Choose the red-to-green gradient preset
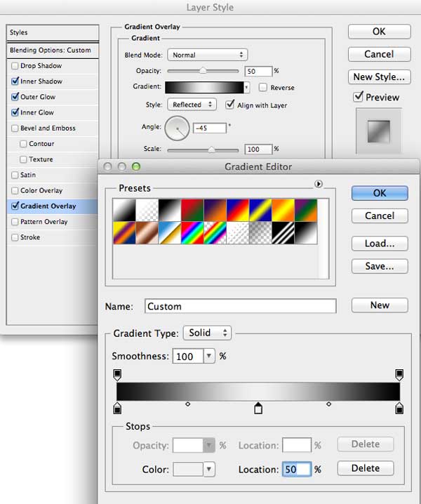The width and height of the screenshot is (421, 504). (192, 210)
